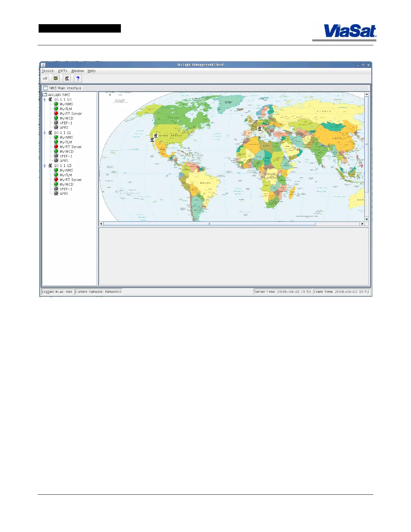Screen dimensions: 411x532
Task: Click the Client Time status field
Action: (x=341, y=292)
